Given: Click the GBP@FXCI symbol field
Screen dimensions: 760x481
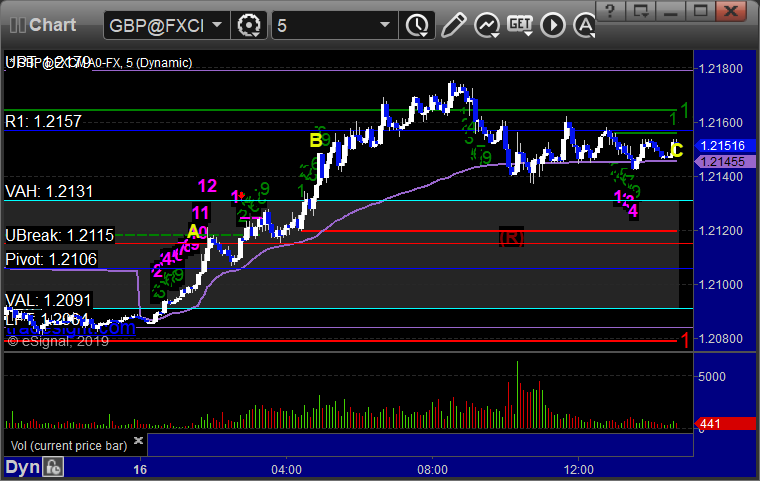Looking at the screenshot, I should [x=166, y=25].
